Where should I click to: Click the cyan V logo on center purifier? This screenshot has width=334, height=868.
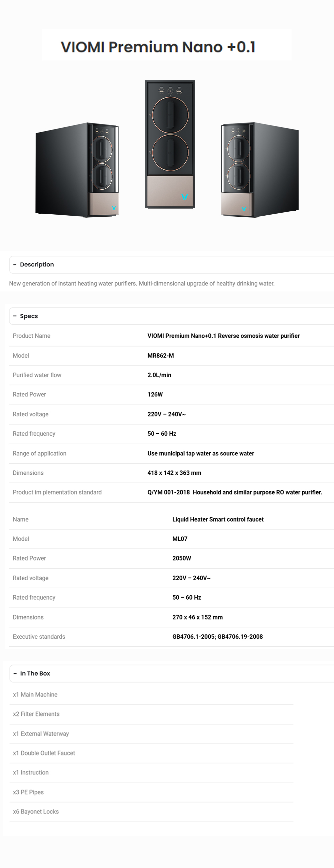[x=184, y=197]
